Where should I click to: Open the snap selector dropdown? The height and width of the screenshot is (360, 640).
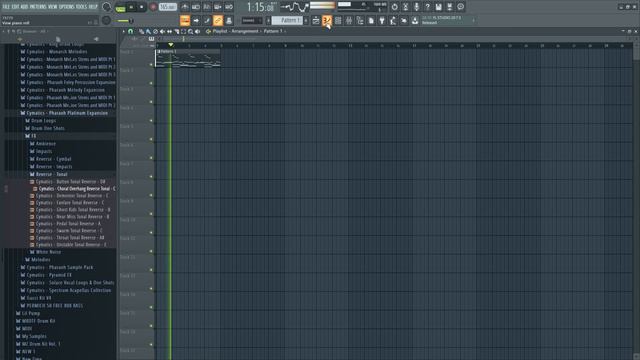(x=251, y=20)
